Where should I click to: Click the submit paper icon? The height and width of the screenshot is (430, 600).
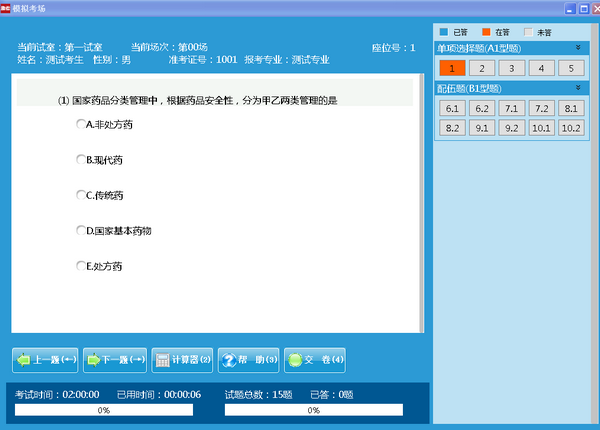pyautogui.click(x=295, y=360)
